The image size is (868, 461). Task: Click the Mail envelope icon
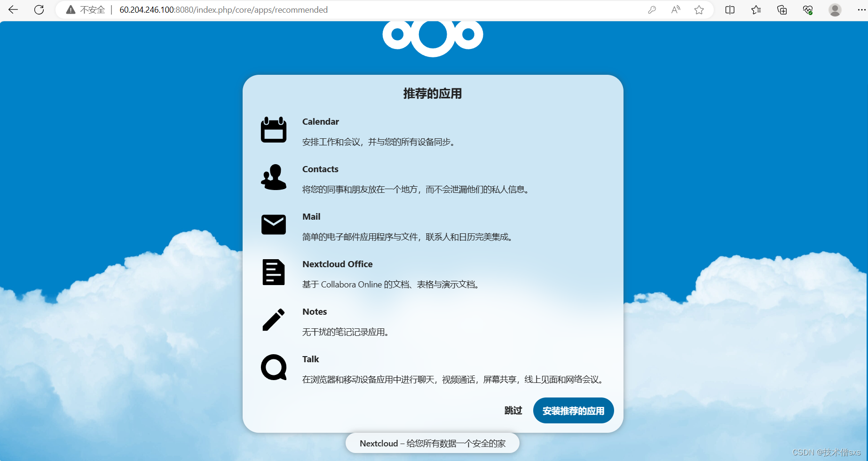(274, 225)
